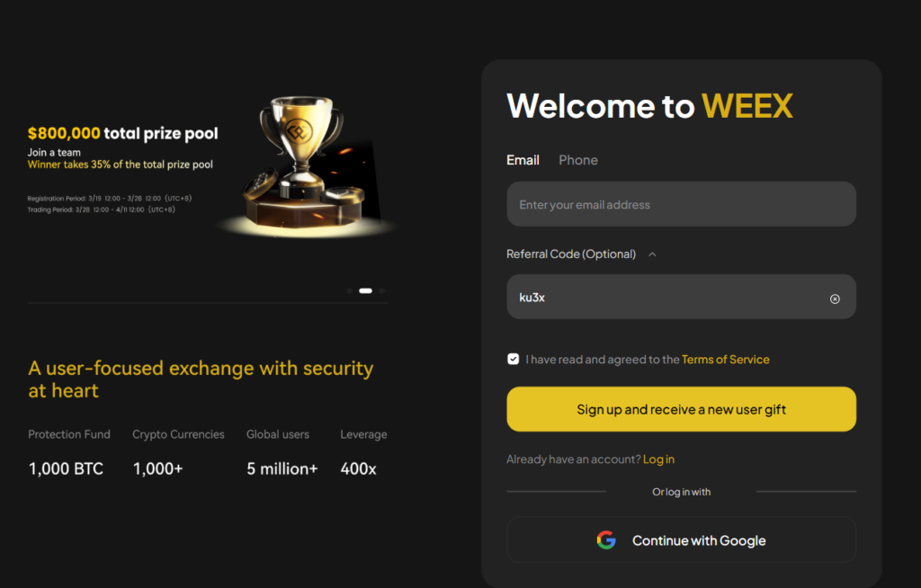
Task: Select the Email tab
Action: tap(523, 159)
